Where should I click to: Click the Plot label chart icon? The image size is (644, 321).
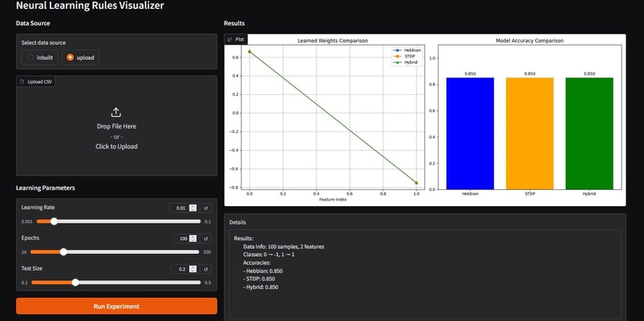click(x=230, y=40)
